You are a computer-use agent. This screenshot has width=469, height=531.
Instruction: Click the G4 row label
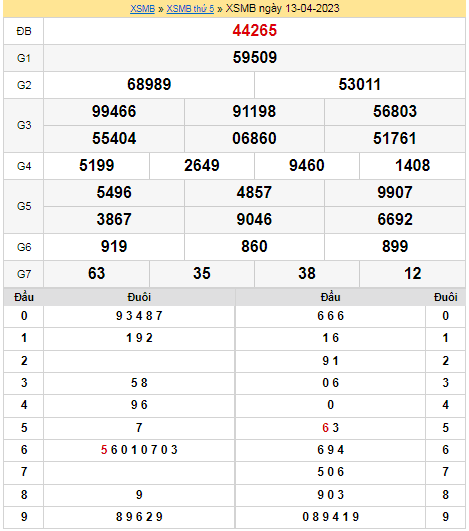pyautogui.click(x=24, y=166)
